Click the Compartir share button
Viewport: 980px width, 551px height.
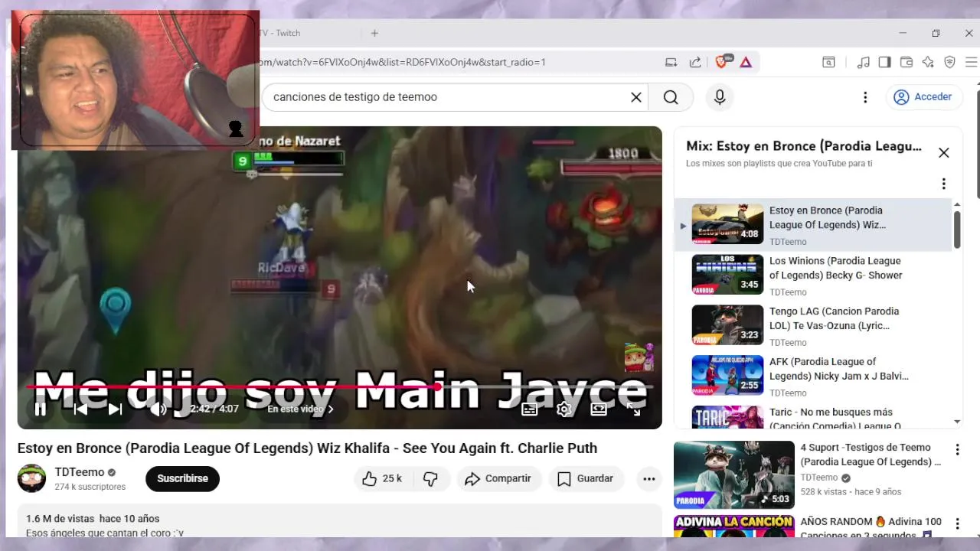499,478
